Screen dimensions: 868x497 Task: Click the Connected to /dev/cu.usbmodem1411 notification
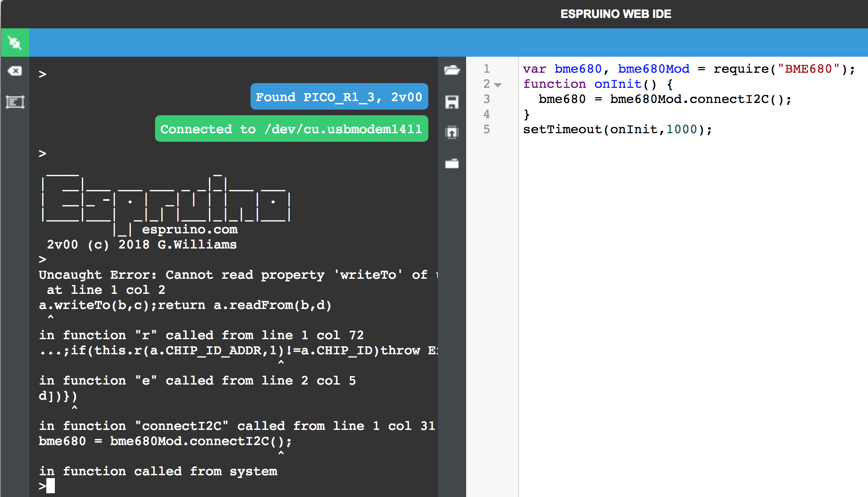click(291, 129)
